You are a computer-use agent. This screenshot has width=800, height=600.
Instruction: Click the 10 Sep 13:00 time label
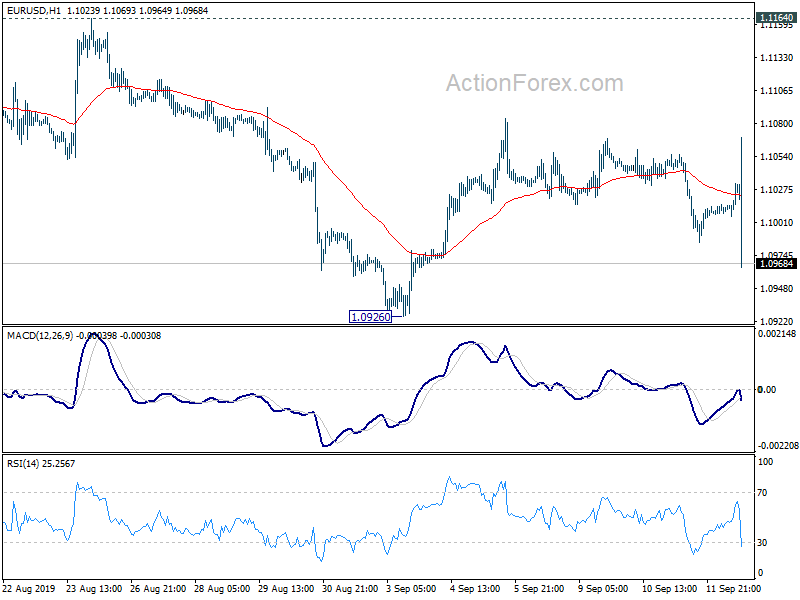tap(669, 589)
